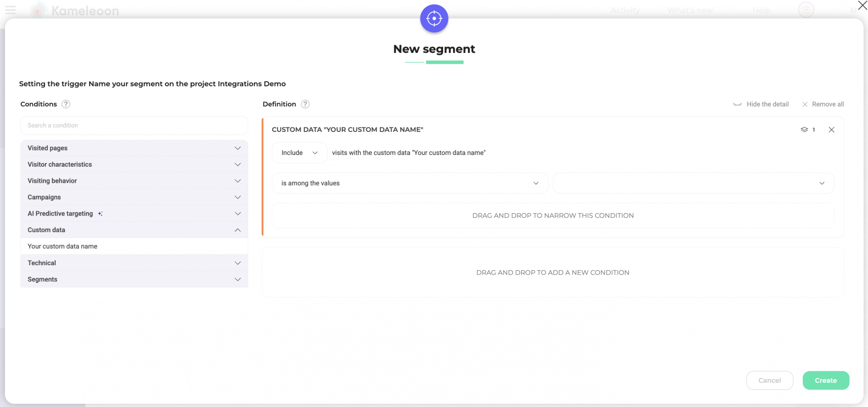This screenshot has width=868, height=407.
Task: Collapse the Custom data category
Action: click(x=134, y=230)
